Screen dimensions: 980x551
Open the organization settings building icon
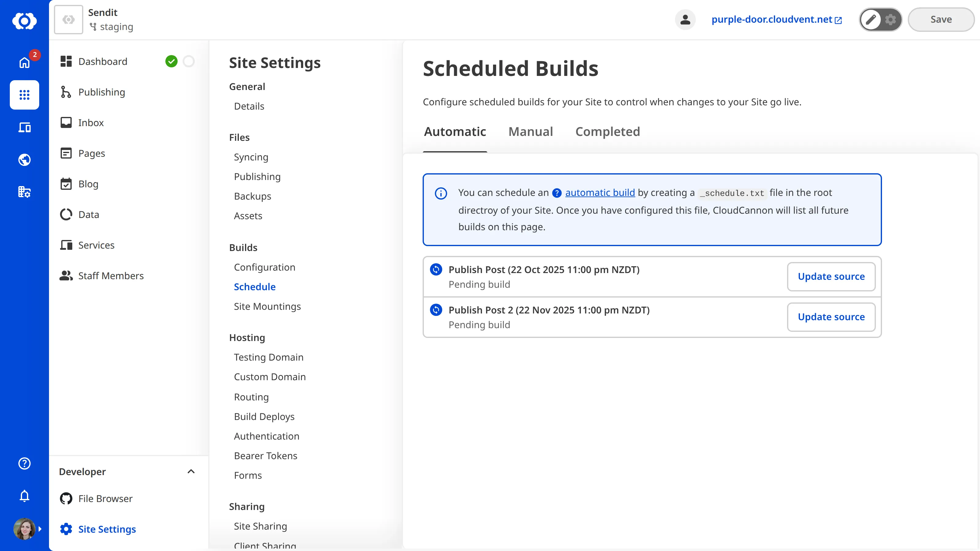(24, 192)
